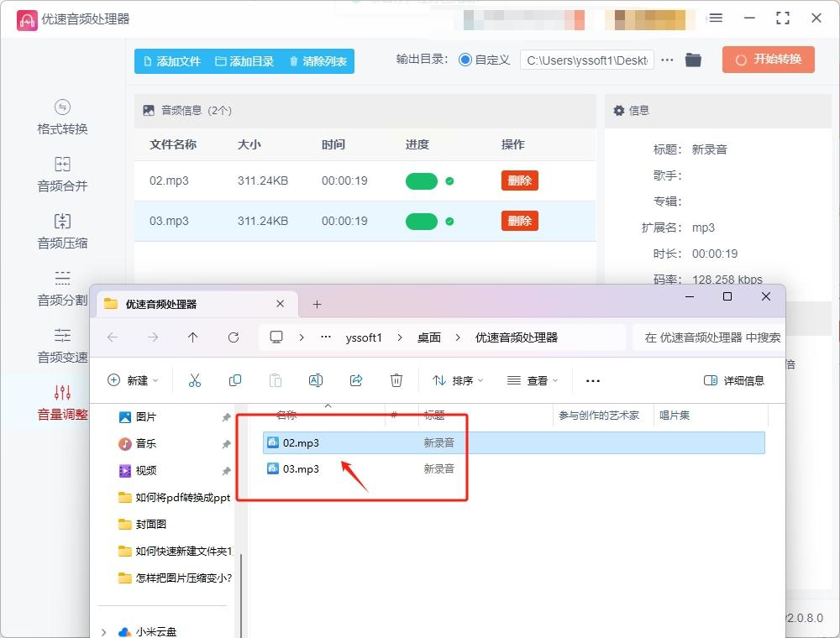Open the 排序 sort dropdown

(x=458, y=380)
